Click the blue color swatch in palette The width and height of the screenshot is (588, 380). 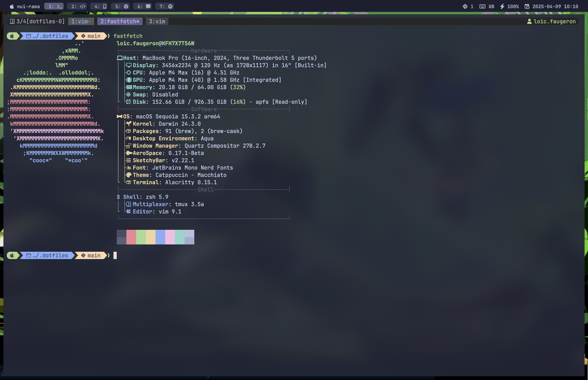coord(160,237)
